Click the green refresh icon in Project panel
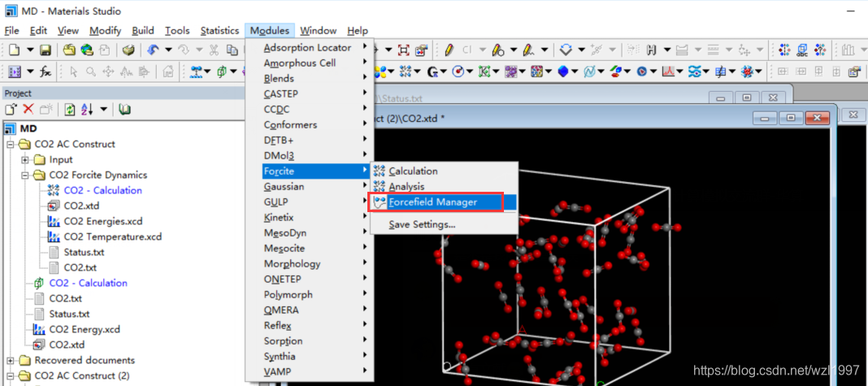The height and width of the screenshot is (386, 868). (x=70, y=110)
